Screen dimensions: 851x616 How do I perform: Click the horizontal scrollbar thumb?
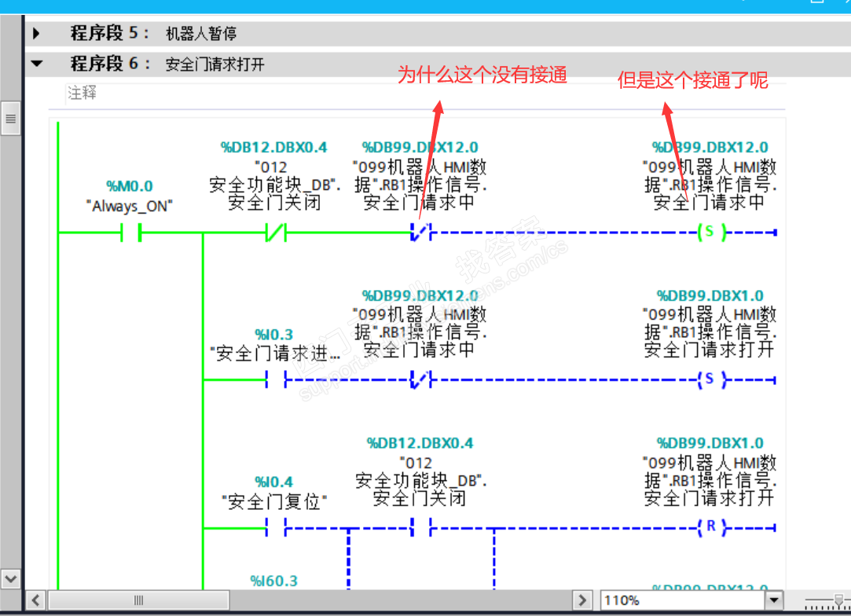138,600
